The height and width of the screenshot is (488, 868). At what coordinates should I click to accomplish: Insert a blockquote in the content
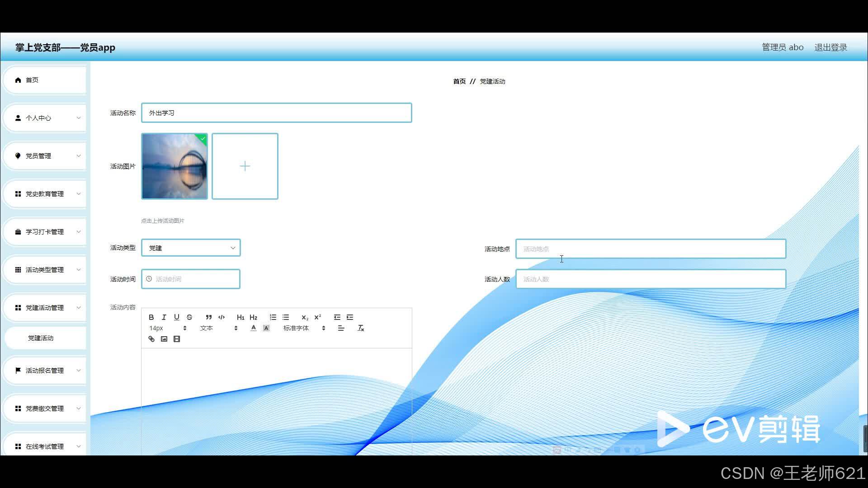208,317
